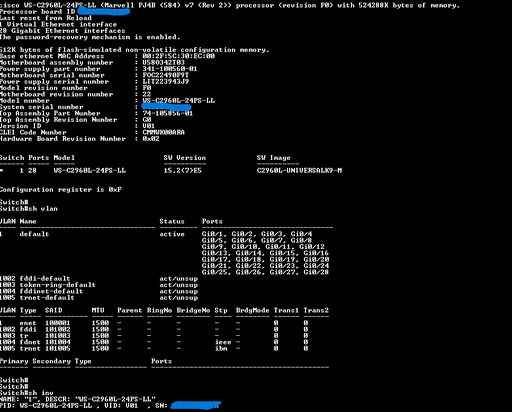Click the 'Primary' column header
The width and height of the screenshot is (512, 412).
coord(14,361)
